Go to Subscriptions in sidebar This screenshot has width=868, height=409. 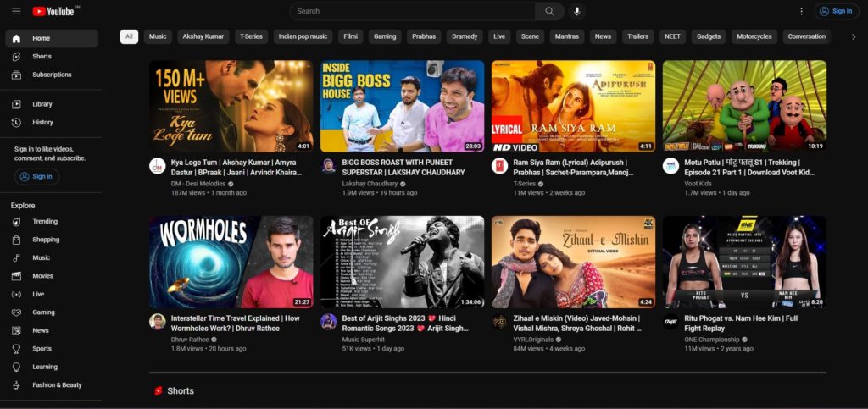point(52,75)
